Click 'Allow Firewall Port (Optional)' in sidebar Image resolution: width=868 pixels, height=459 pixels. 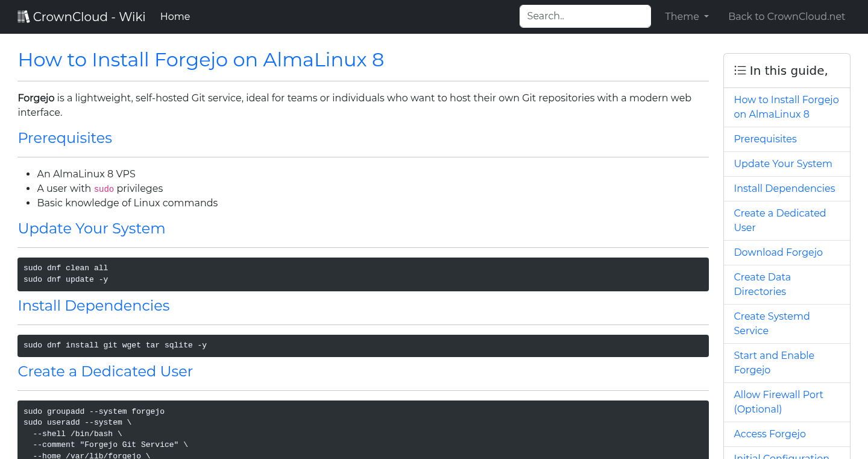tap(778, 402)
